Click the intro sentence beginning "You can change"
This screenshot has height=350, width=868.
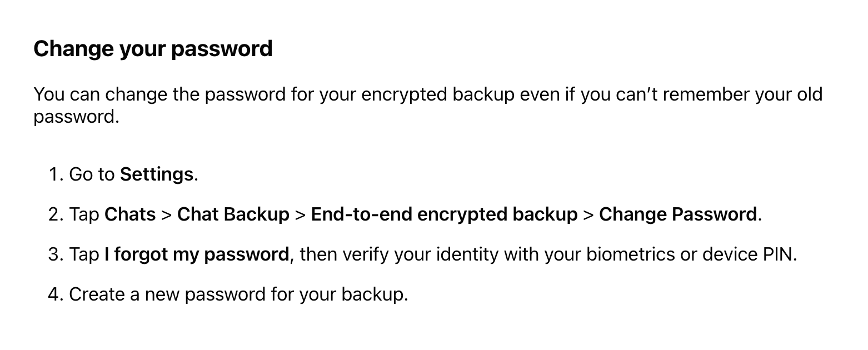coord(428,106)
